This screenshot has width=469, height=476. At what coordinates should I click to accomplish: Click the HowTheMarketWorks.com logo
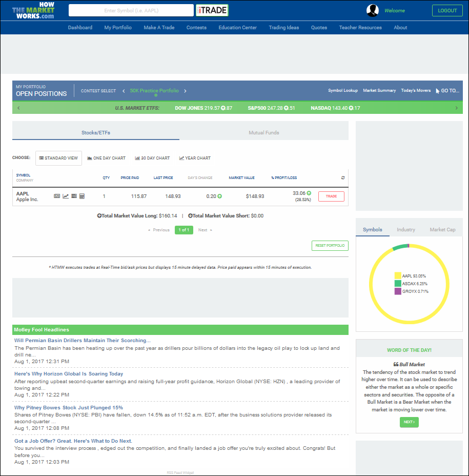tap(33, 11)
